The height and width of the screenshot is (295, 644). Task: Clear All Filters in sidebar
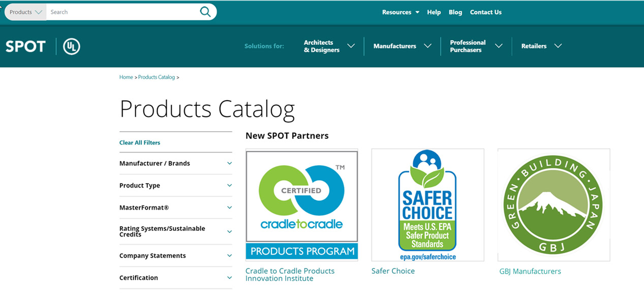coord(140,143)
